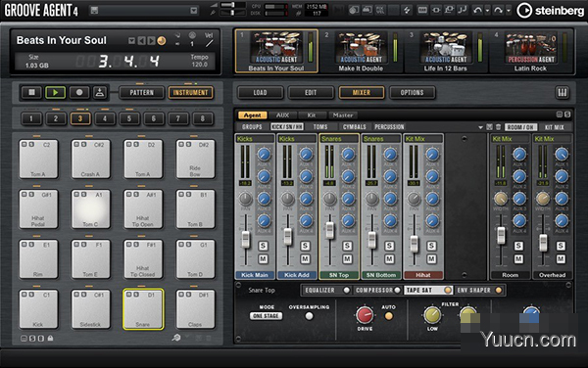The image size is (588, 368).
Task: Click the red DRIVE knob
Action: pos(365,315)
